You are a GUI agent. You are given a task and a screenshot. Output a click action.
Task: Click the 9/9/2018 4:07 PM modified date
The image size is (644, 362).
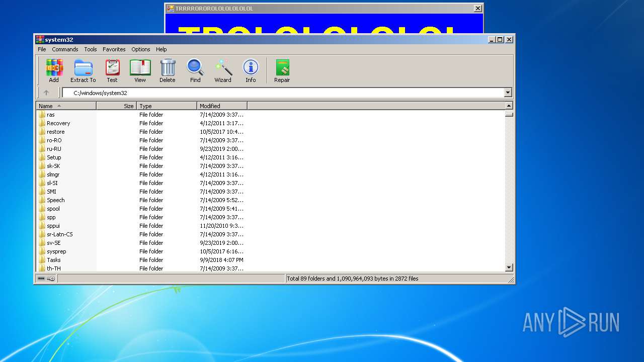tap(221, 260)
